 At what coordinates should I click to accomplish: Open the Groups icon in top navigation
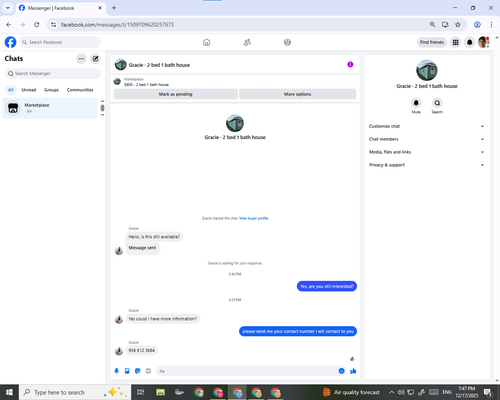click(287, 42)
